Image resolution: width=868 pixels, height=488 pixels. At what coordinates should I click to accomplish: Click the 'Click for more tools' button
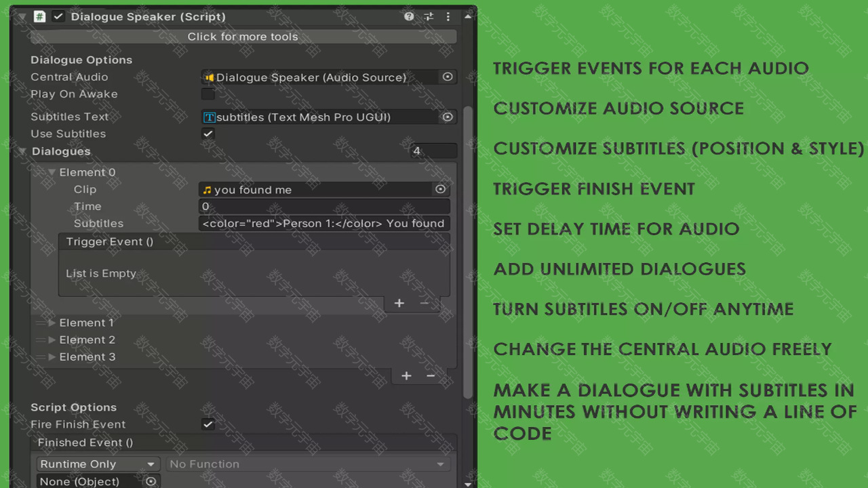click(x=243, y=37)
